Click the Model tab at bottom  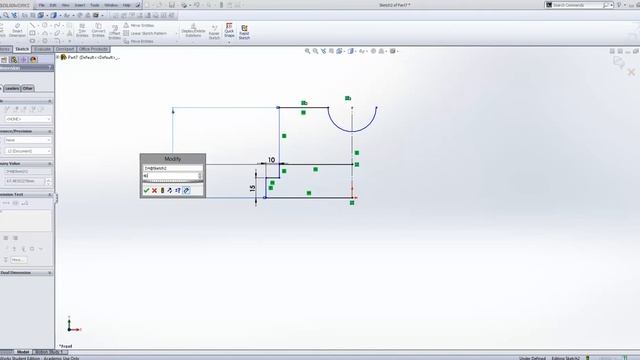pos(23,352)
